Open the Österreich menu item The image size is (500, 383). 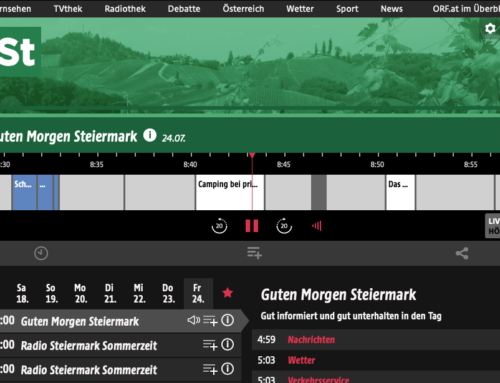coord(243,9)
